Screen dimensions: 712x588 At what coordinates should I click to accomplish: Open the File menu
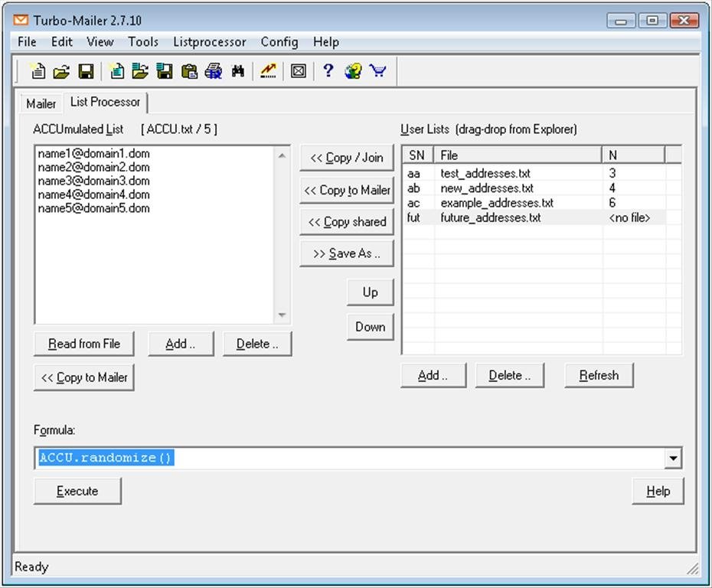coord(27,42)
